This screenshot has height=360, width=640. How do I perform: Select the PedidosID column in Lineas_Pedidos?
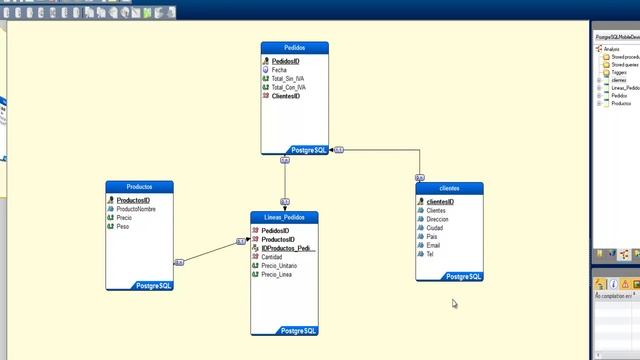click(x=275, y=231)
